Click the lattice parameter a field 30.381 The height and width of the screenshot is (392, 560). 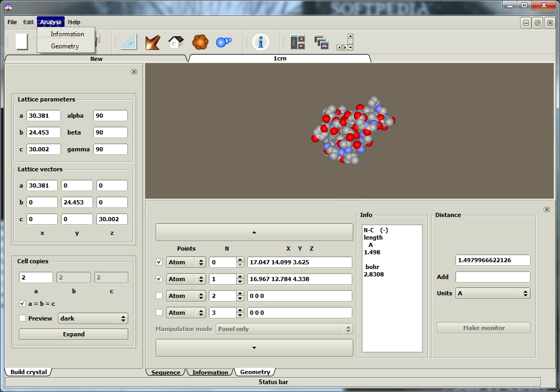click(44, 116)
